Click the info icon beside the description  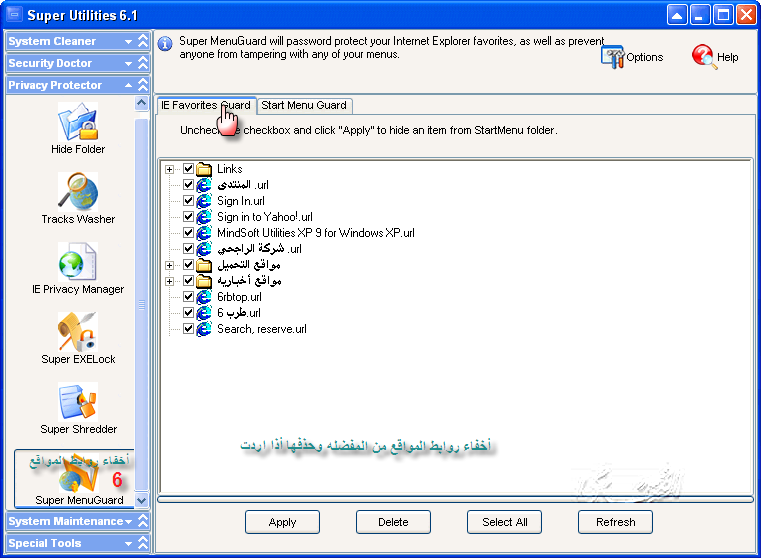point(165,44)
